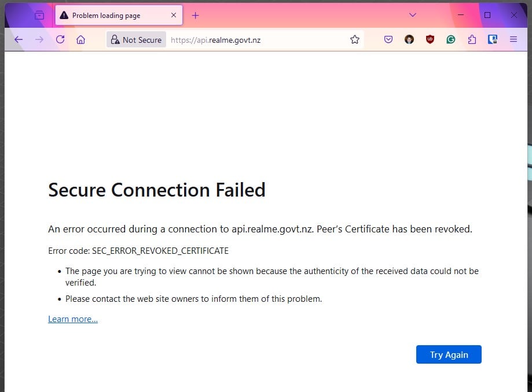Click the api.realme.govt.nz address bar
Image resolution: width=532 pixels, height=392 pixels.
tap(255, 40)
